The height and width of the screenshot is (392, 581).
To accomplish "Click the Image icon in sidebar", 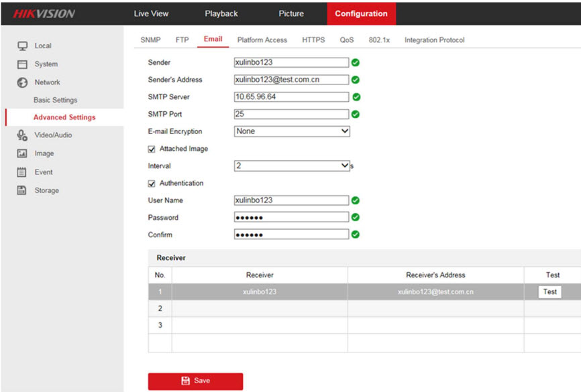I will 21,153.
